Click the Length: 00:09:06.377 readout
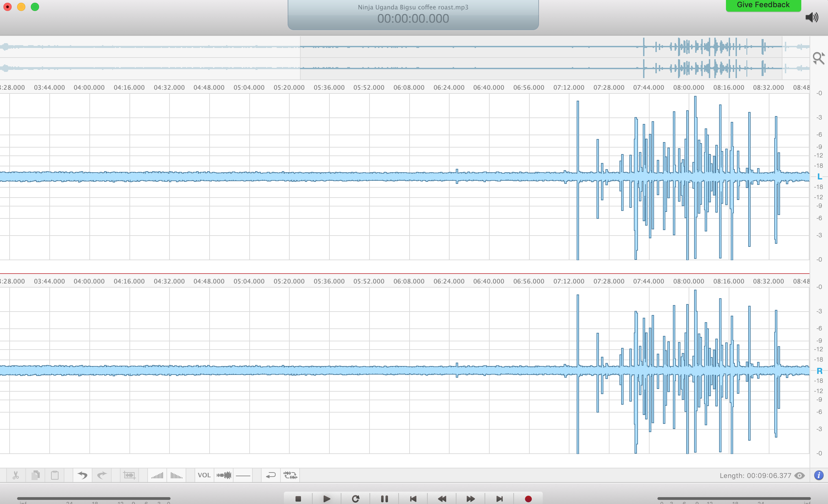 (755, 476)
